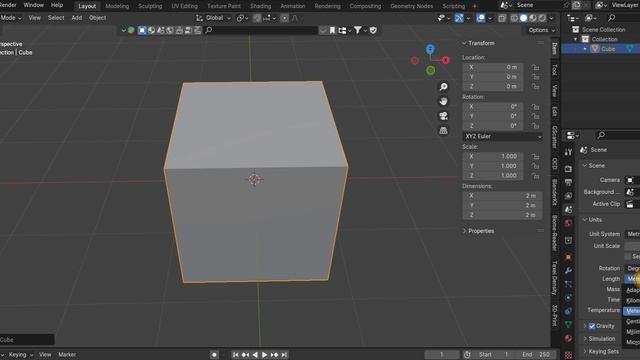The width and height of the screenshot is (640, 360).
Task: Toggle camera view icon in viewport
Action: tap(443, 116)
